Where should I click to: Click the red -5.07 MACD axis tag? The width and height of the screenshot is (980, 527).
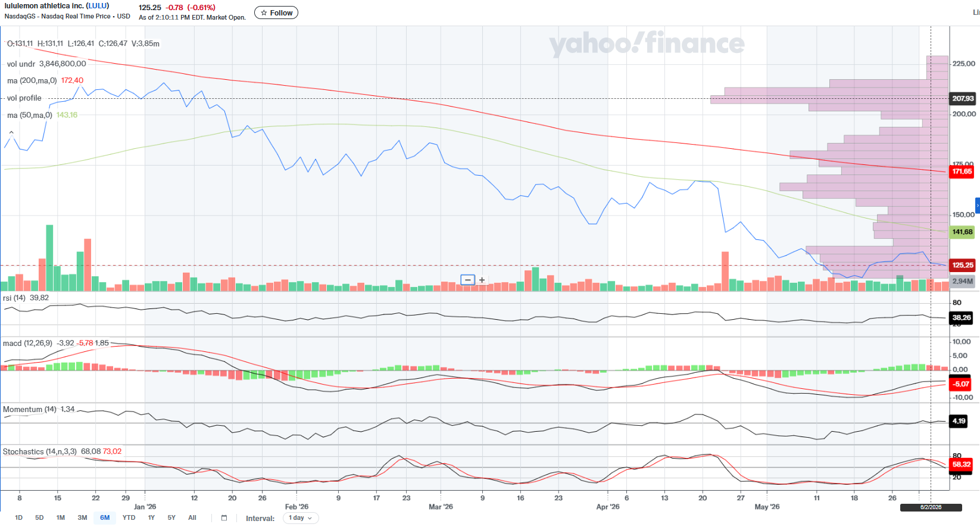coord(960,384)
